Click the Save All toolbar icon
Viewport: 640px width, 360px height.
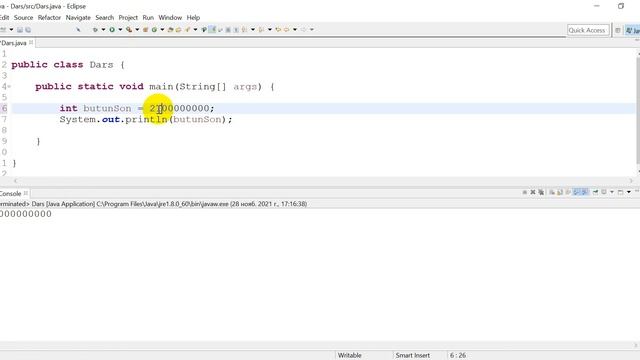click(x=28, y=29)
